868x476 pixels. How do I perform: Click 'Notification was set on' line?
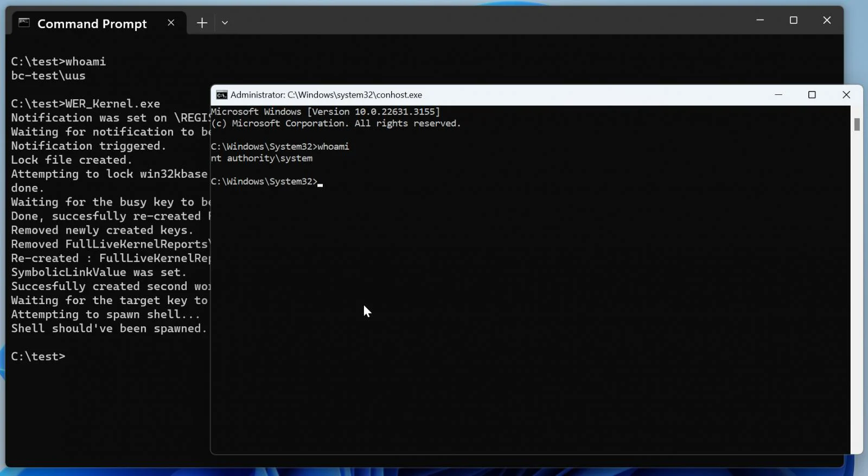click(x=111, y=118)
